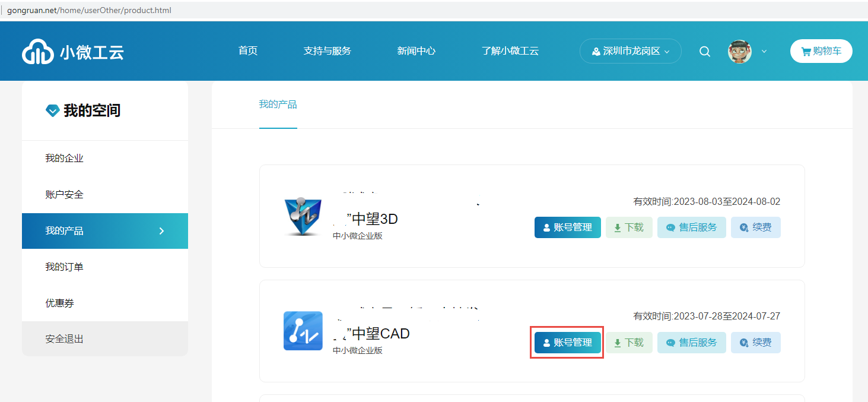The height and width of the screenshot is (402, 868).
Task: Click the 小微工云 cloud logo icon
Action: (x=38, y=52)
